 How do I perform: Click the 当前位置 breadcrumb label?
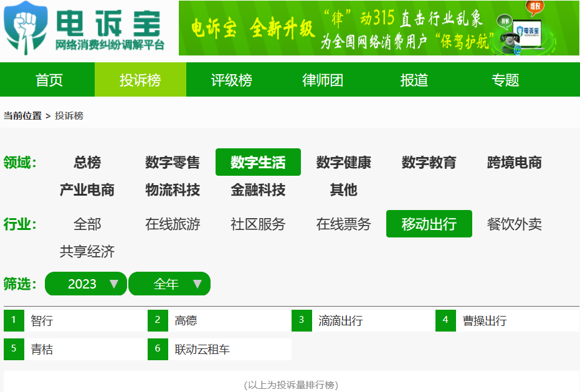pos(22,116)
